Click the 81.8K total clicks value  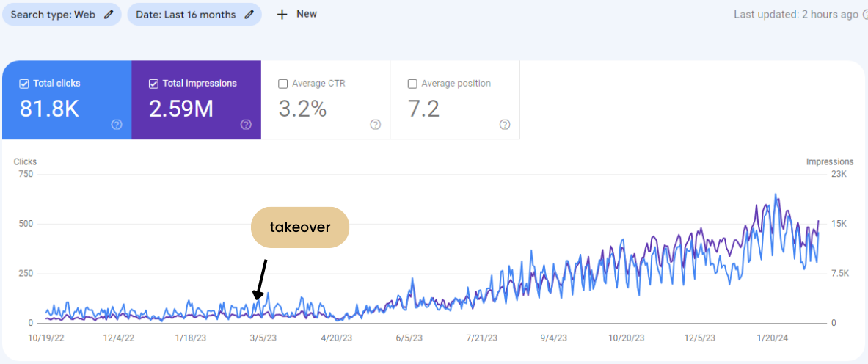[x=49, y=109]
